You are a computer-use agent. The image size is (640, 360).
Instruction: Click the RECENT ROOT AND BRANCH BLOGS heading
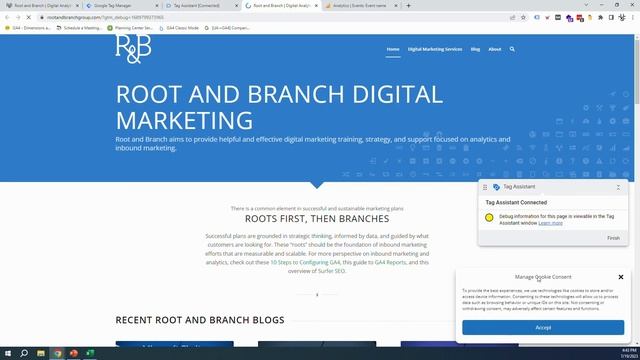pyautogui.click(x=200, y=320)
